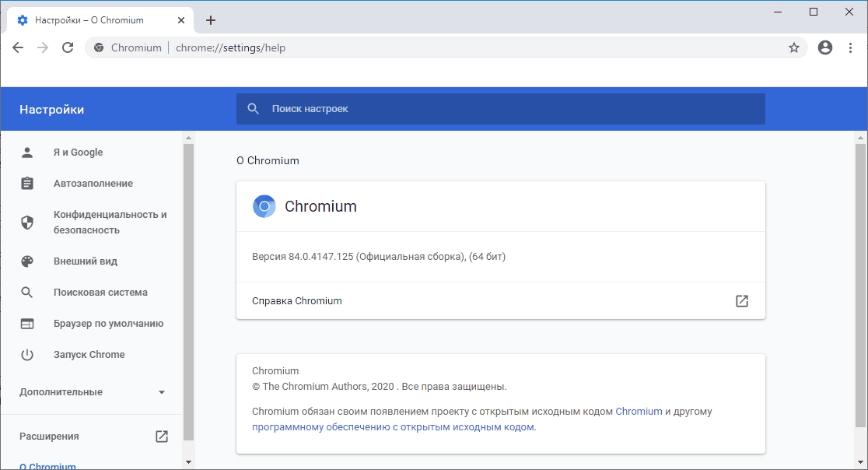This screenshot has width=868, height=470.
Task: Open 'Справка Chromium' help row
Action: [500, 300]
